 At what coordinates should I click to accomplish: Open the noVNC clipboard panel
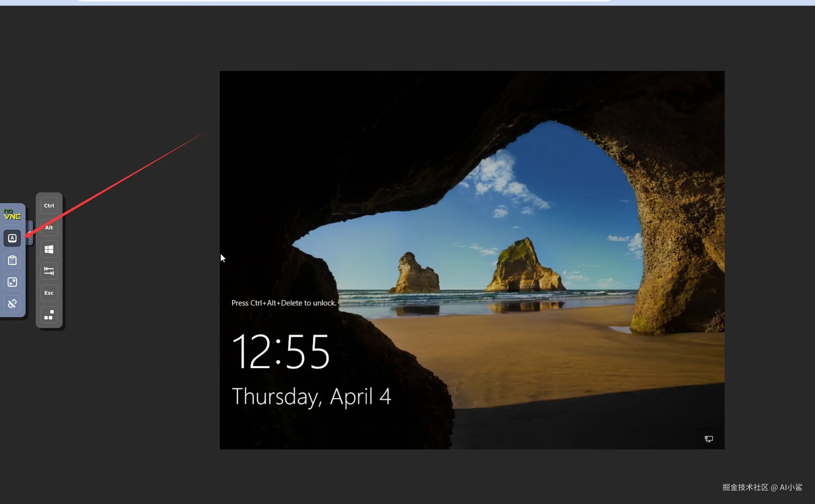point(12,260)
